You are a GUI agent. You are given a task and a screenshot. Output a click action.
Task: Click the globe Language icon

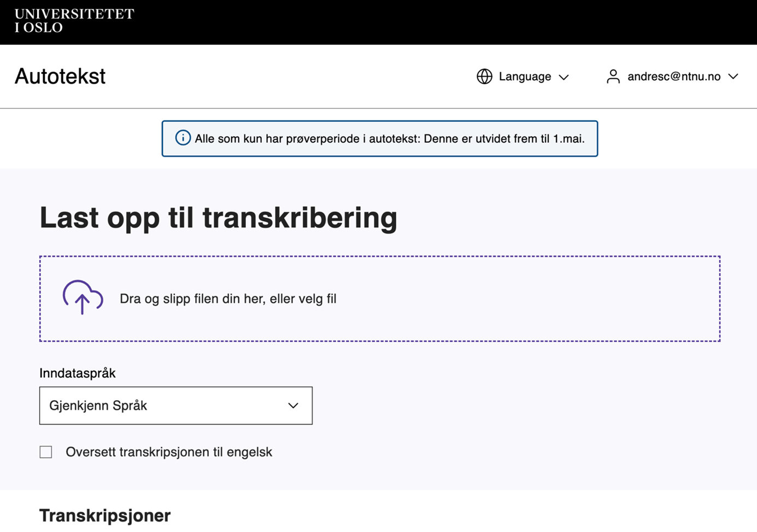484,77
